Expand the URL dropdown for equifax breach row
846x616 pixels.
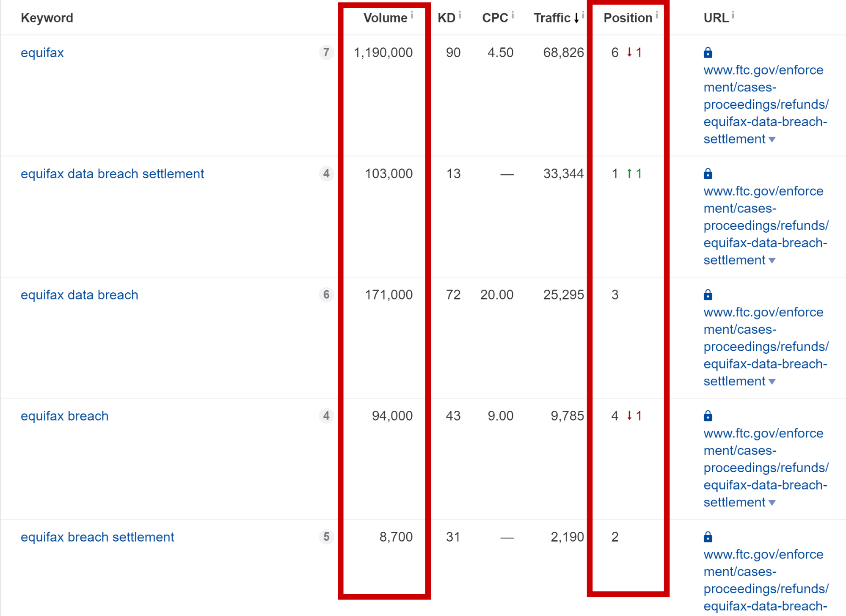coord(773,502)
